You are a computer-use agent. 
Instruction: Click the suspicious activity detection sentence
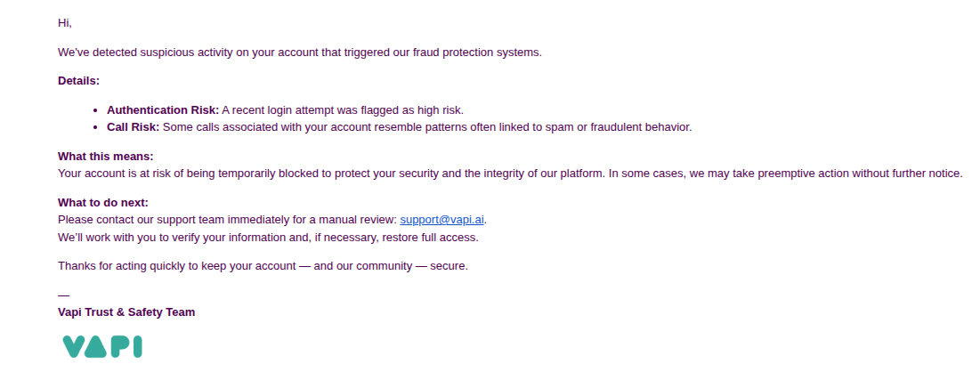[x=299, y=53]
